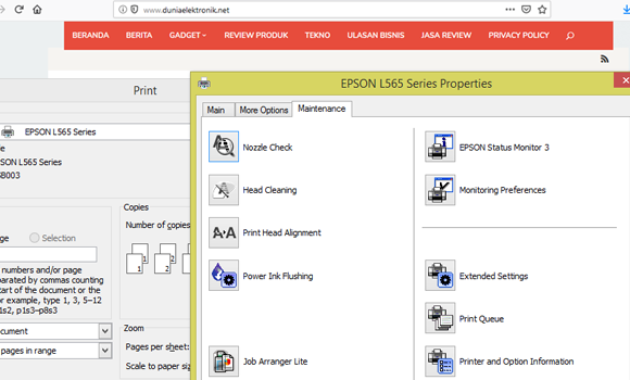Select the Maintenance tab
Image resolution: width=630 pixels, height=380 pixels.
coord(322,109)
